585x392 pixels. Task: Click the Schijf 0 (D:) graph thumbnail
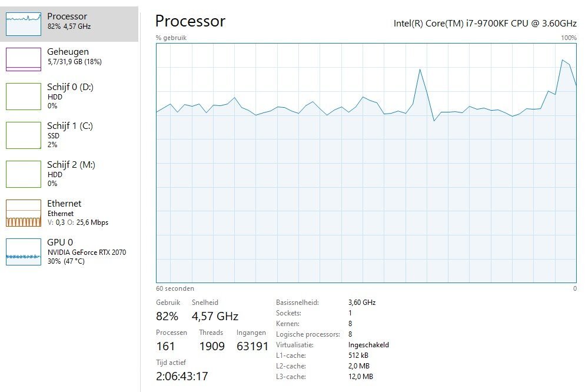click(x=24, y=97)
